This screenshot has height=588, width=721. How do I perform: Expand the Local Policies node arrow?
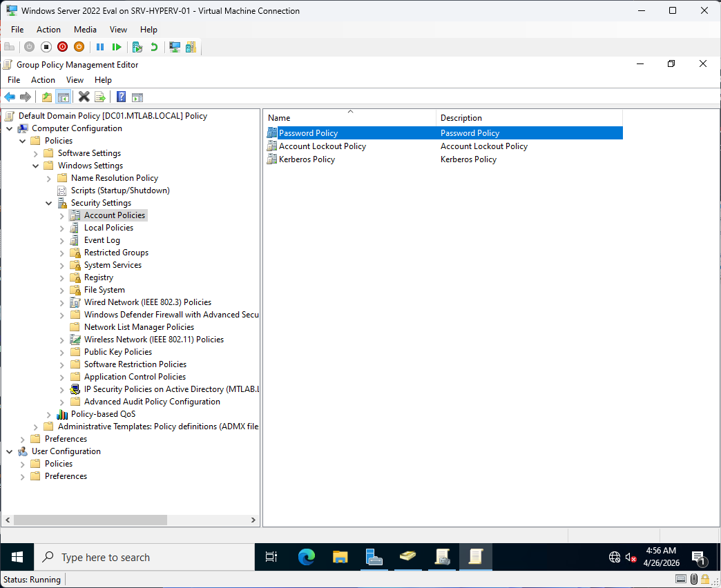[x=61, y=228]
